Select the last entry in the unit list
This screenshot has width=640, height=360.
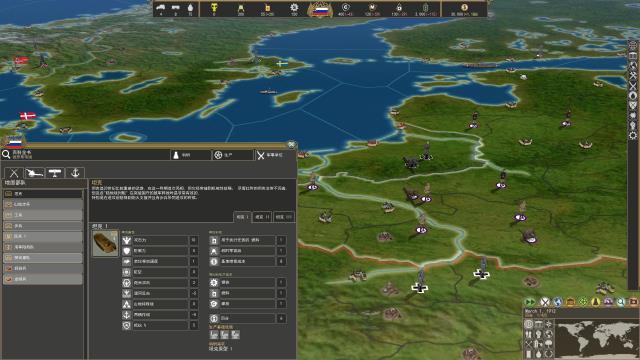(43, 279)
